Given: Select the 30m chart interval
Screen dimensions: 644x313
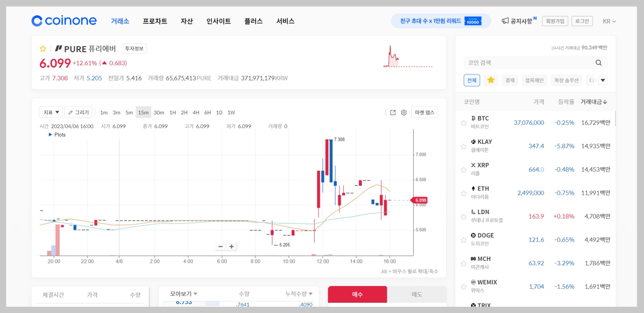Looking at the screenshot, I should click(x=159, y=112).
